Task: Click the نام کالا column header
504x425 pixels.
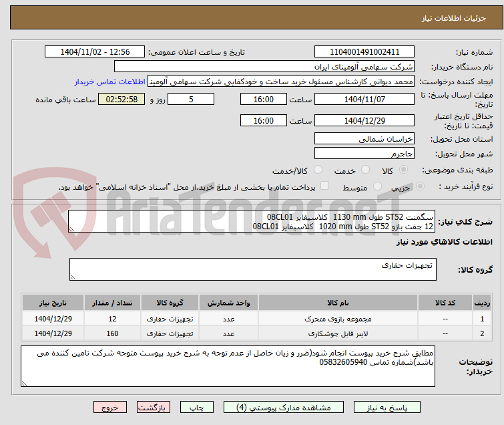Action: pyautogui.click(x=338, y=303)
